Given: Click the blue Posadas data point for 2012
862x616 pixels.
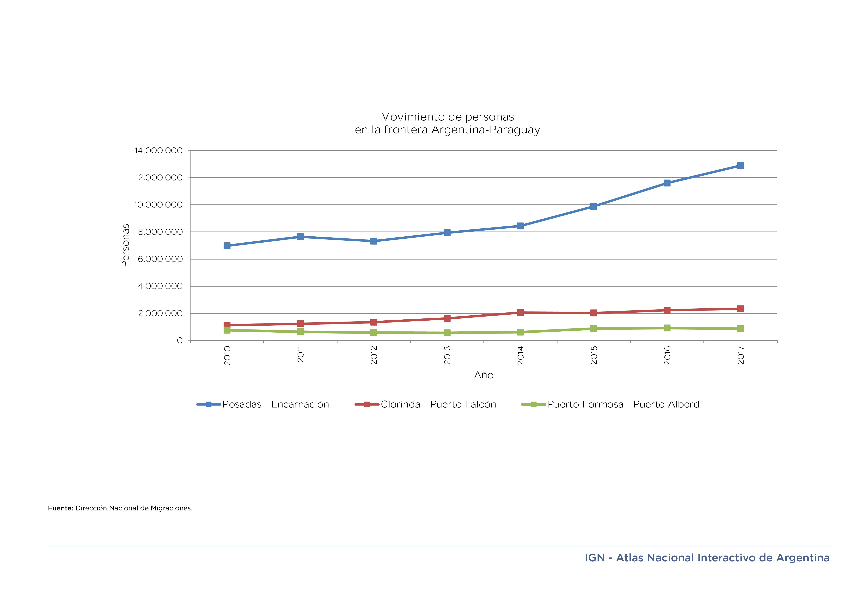Looking at the screenshot, I should (x=373, y=241).
